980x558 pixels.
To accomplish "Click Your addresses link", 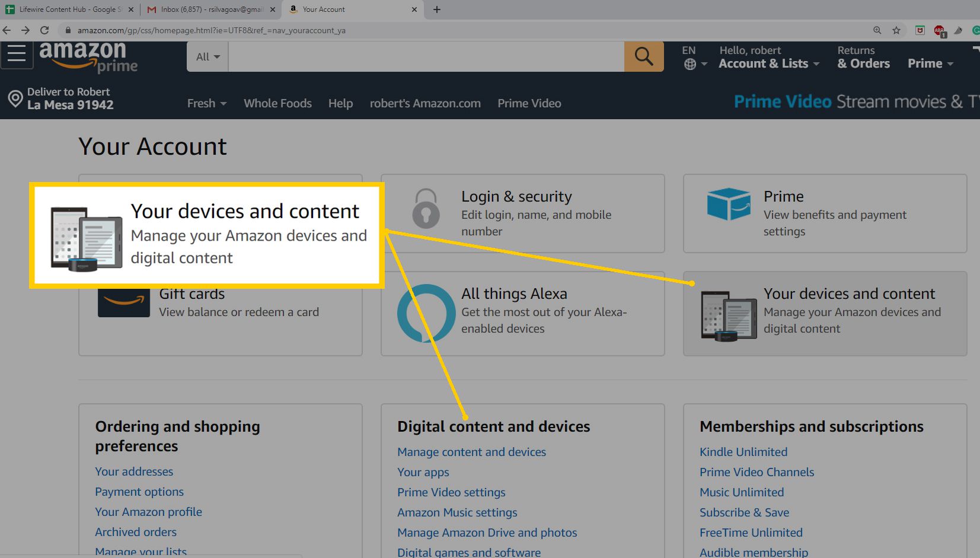I will [x=134, y=471].
